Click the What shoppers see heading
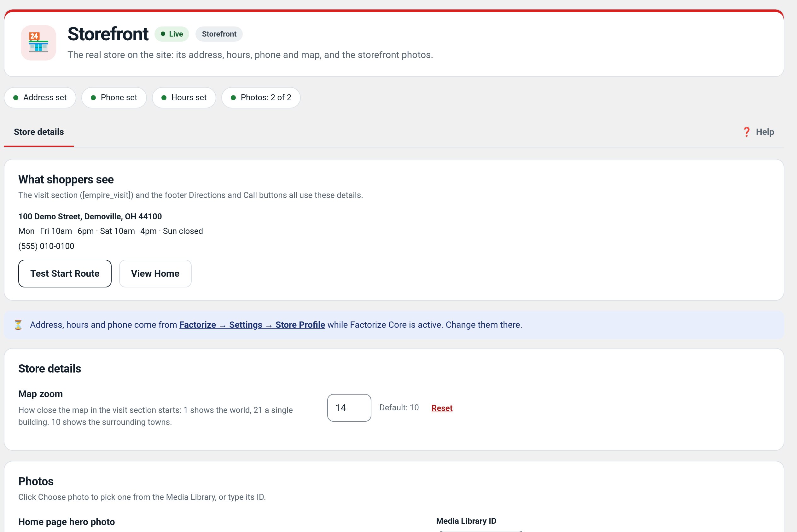This screenshot has width=797, height=532. (66, 179)
